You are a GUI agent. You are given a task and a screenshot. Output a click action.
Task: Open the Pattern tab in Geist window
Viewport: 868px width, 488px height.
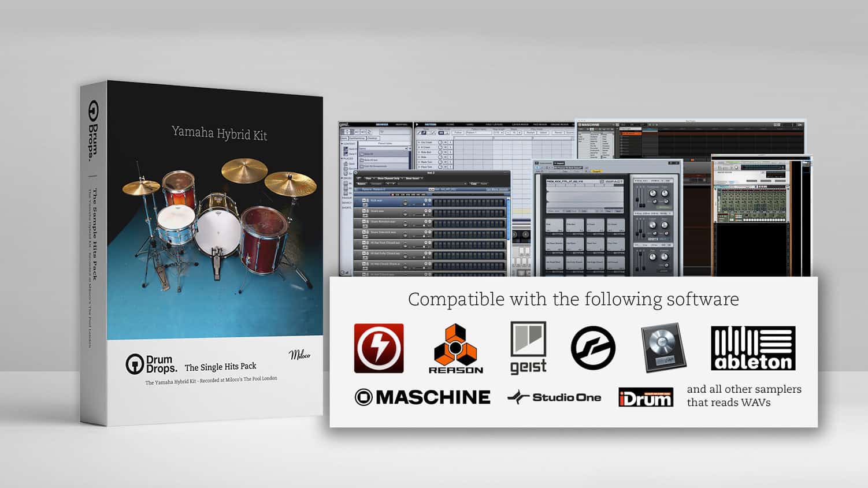coord(431,124)
